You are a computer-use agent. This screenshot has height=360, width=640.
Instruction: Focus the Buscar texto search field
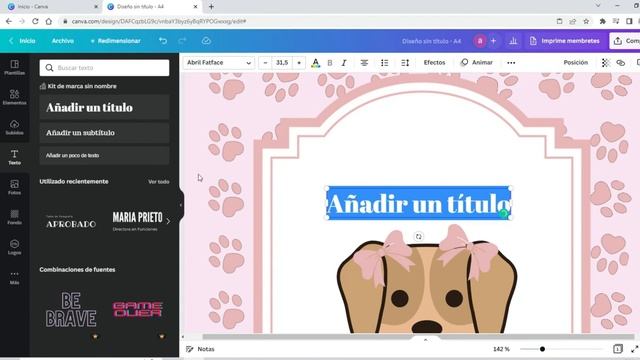click(x=104, y=68)
